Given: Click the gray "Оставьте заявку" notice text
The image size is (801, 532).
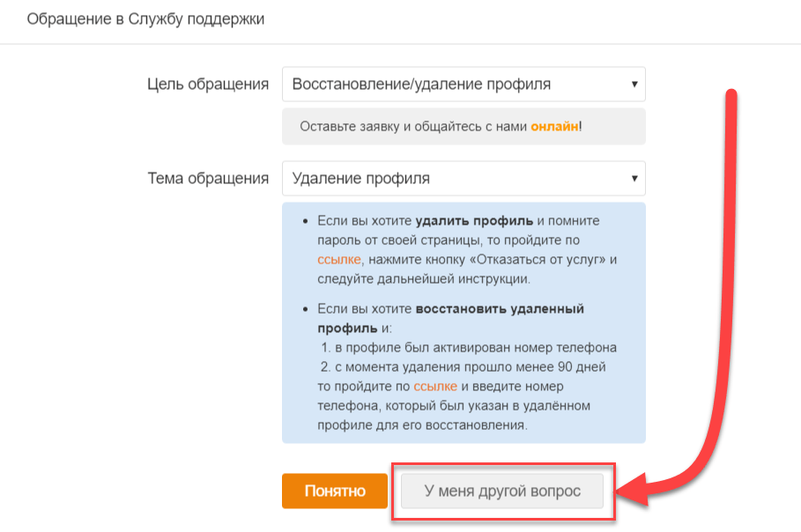Looking at the screenshot, I should (x=414, y=126).
